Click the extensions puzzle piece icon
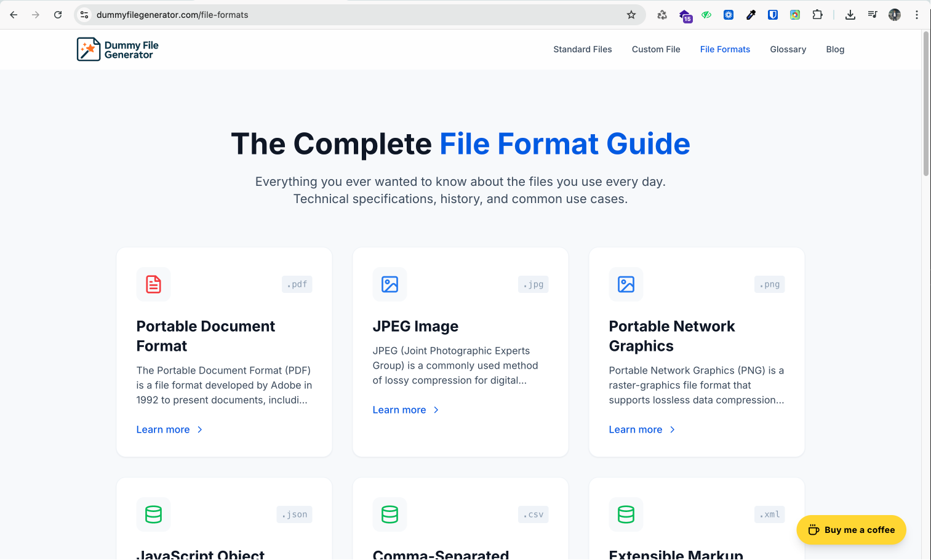Image resolution: width=931 pixels, height=560 pixels. point(818,14)
